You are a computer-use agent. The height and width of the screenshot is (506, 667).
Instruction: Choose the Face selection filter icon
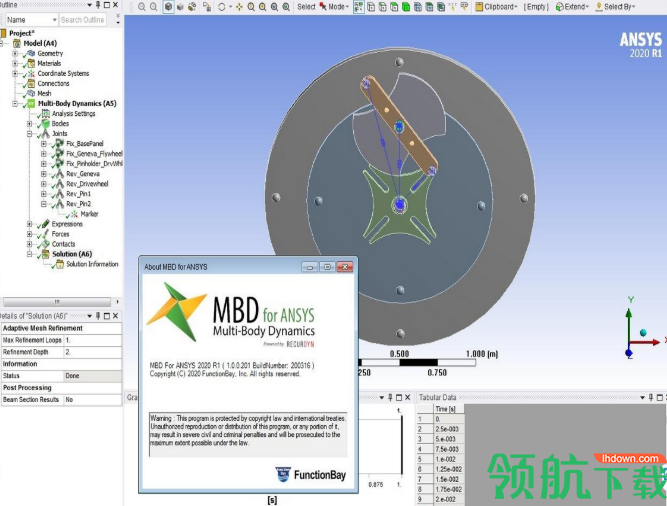pos(394,7)
